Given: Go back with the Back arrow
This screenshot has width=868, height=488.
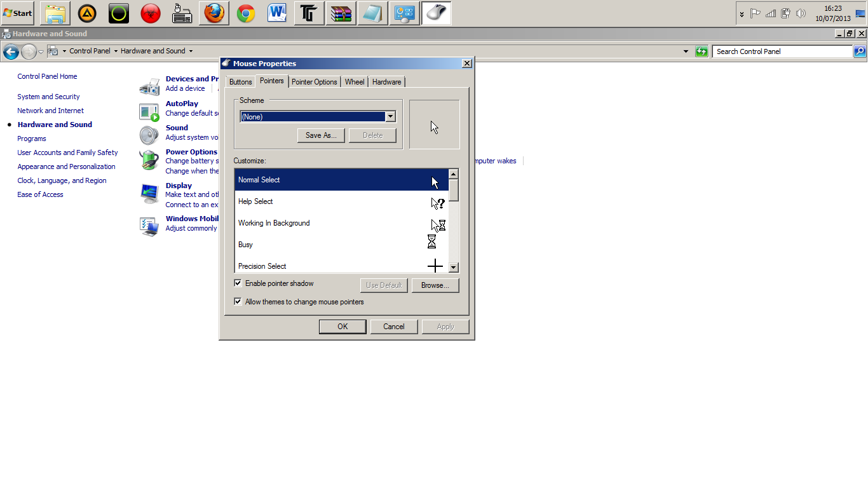Looking at the screenshot, I should [11, 51].
